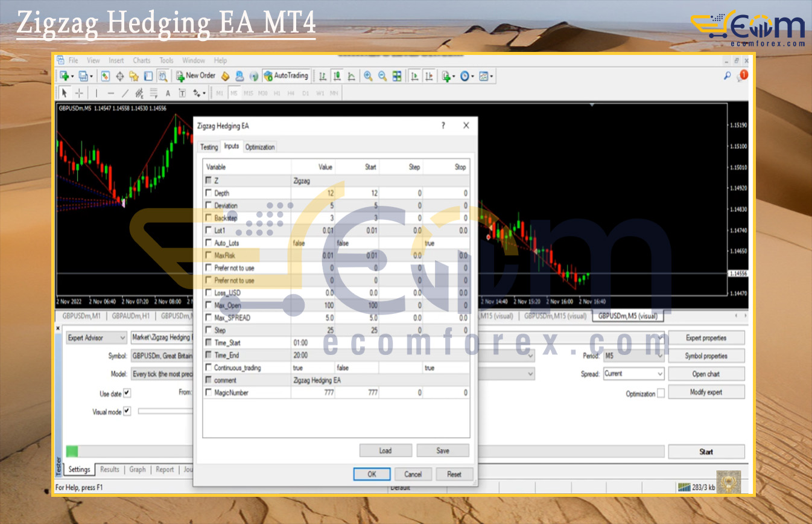The image size is (812, 524).
Task: Expand the Spread dropdown
Action: pos(633,374)
